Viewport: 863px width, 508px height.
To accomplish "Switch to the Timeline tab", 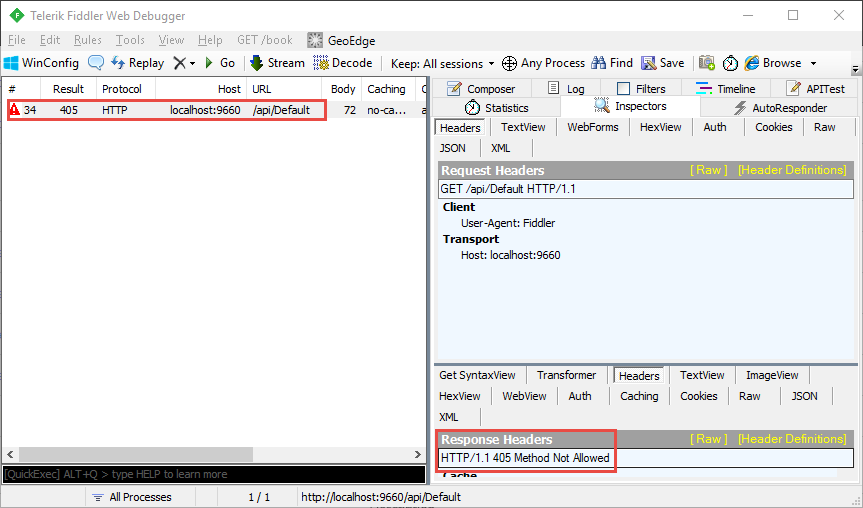I will pyautogui.click(x=725, y=89).
